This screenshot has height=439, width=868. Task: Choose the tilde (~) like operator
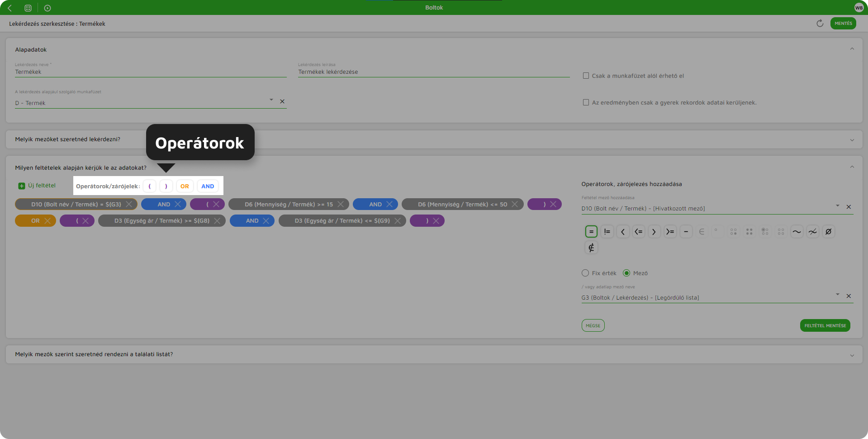(x=797, y=232)
